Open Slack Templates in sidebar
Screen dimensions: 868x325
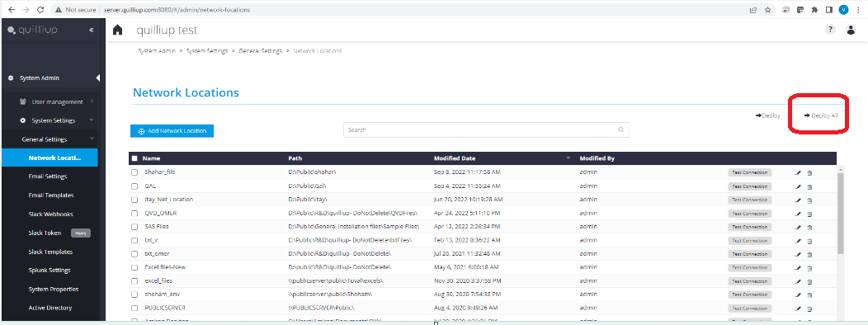[50, 252]
